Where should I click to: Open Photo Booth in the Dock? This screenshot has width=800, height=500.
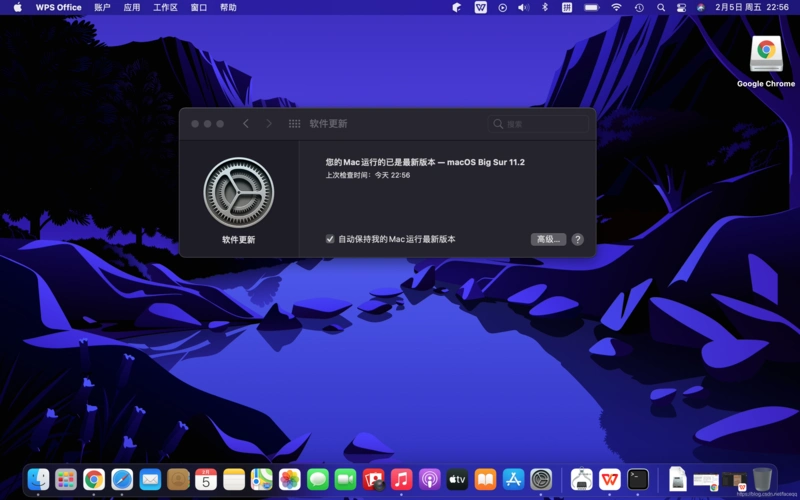tap(373, 479)
